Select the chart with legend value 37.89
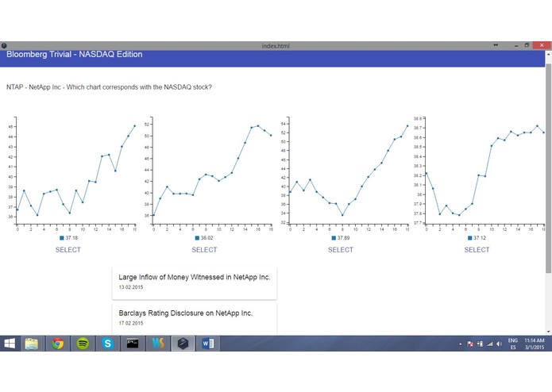Image resolution: width=552 pixels, height=392 pixels. click(x=341, y=250)
